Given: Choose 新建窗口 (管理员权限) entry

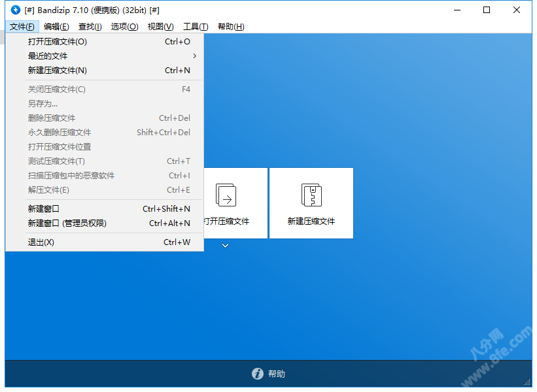Looking at the screenshot, I should coord(105,223).
